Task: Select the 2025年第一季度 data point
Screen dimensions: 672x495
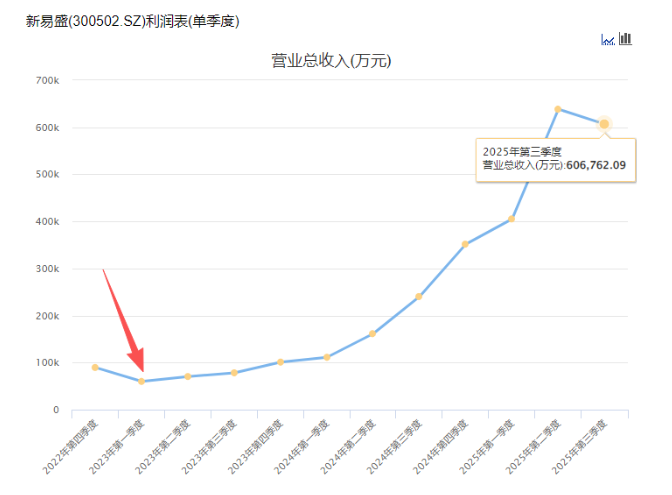Action: tap(511, 219)
